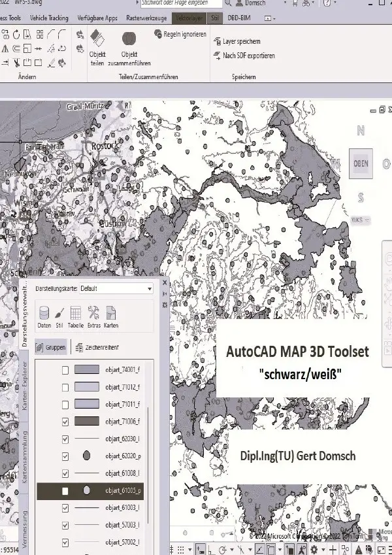This screenshot has height=555, width=392.
Task: Check the objart_71011_f layer checkbox
Action: click(65, 405)
